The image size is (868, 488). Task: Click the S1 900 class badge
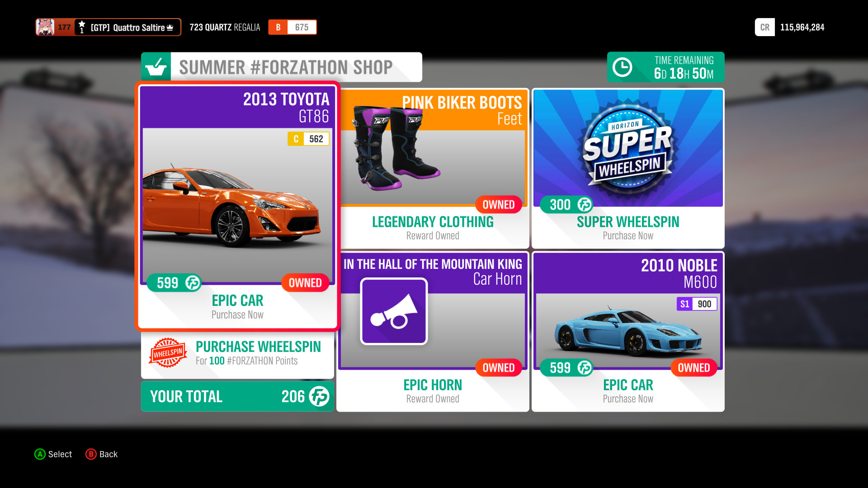(x=697, y=304)
